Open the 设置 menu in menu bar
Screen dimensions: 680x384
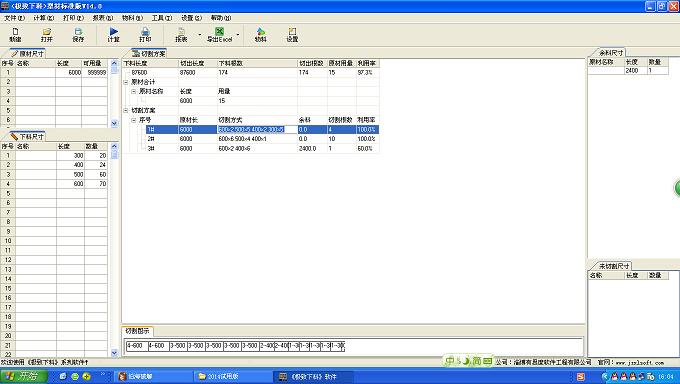tap(191, 18)
